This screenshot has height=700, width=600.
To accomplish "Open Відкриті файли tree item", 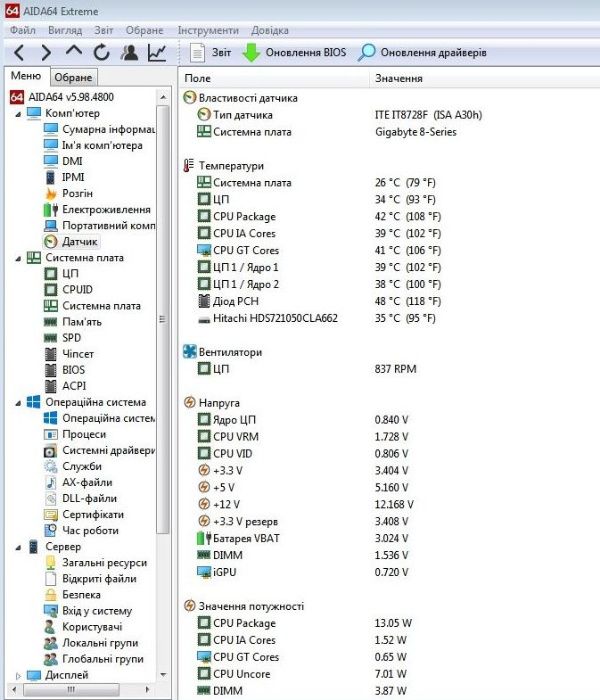I will coord(90,579).
